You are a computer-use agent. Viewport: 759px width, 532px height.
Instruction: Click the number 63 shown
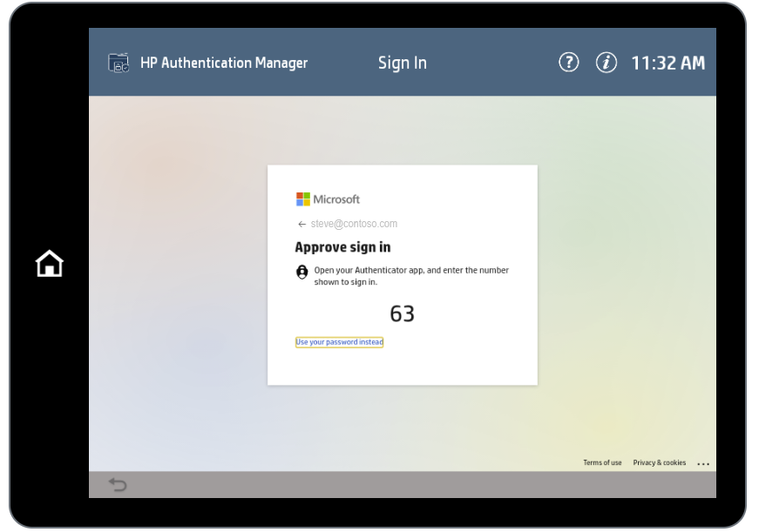click(x=403, y=313)
